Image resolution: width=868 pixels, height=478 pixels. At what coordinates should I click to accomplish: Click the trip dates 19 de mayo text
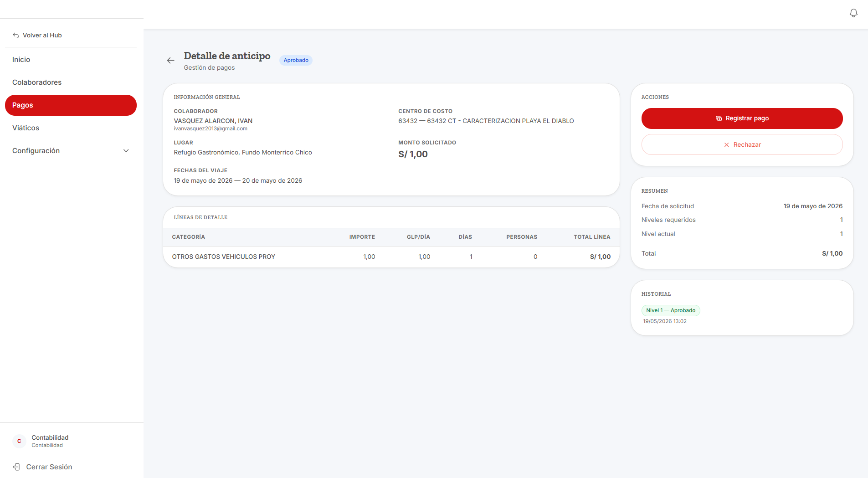(x=238, y=180)
